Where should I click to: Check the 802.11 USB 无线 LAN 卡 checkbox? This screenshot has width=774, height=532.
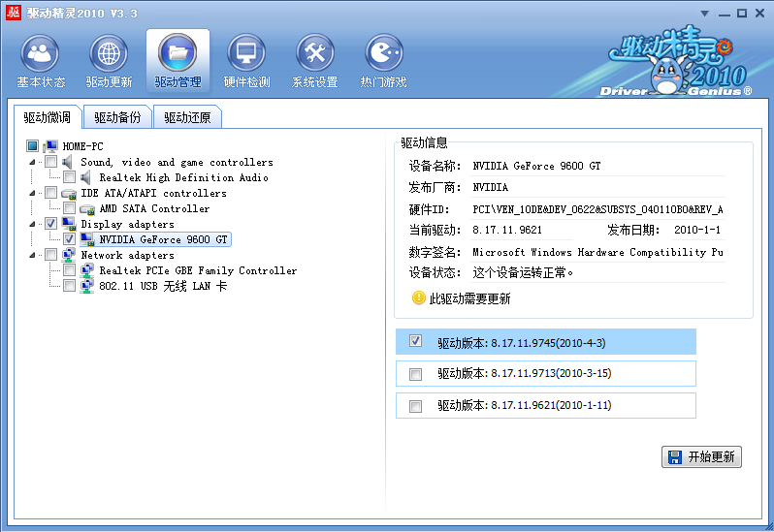coord(69,286)
